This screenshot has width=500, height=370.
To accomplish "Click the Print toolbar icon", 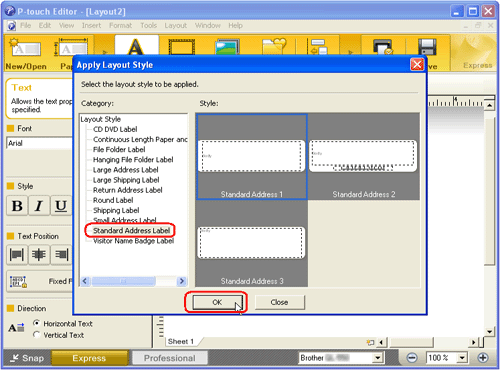I will [383, 47].
